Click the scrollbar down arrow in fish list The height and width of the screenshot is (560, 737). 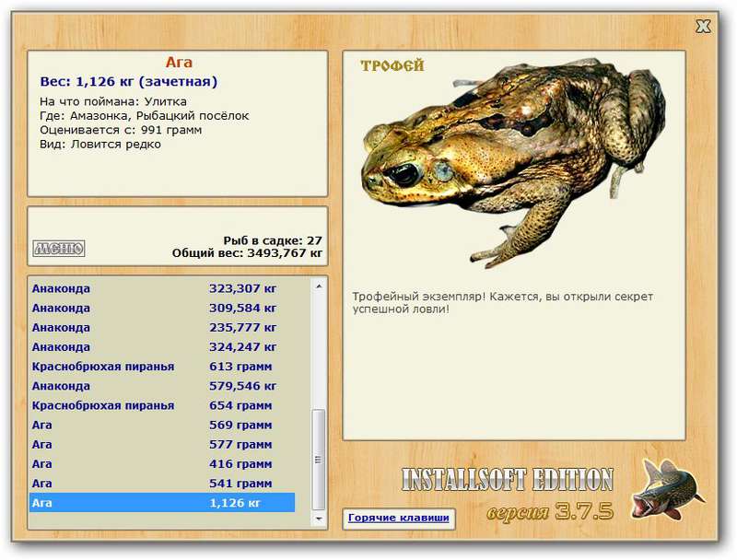tap(319, 519)
